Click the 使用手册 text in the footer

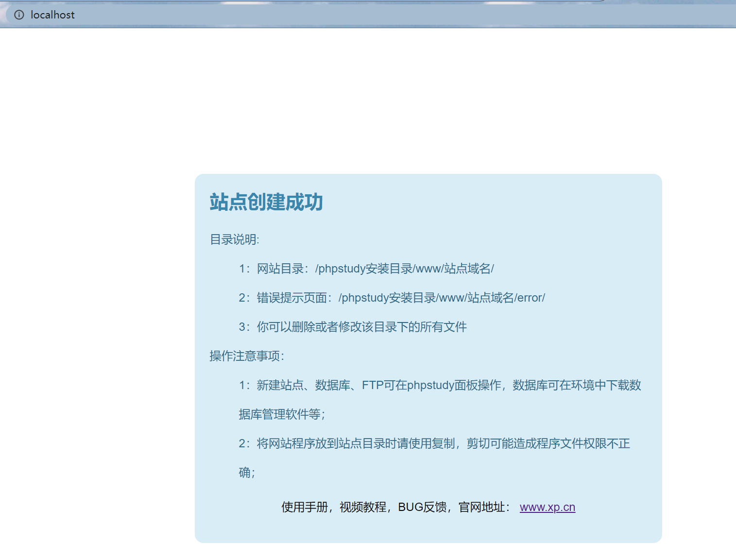point(305,507)
